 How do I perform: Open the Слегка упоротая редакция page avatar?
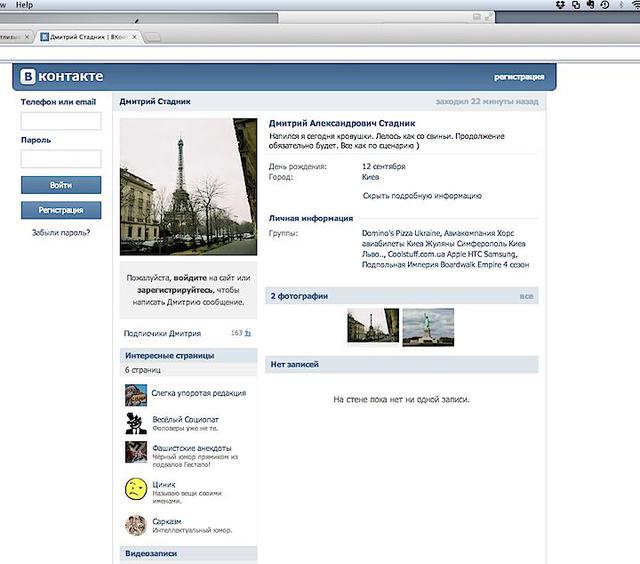coord(136,394)
